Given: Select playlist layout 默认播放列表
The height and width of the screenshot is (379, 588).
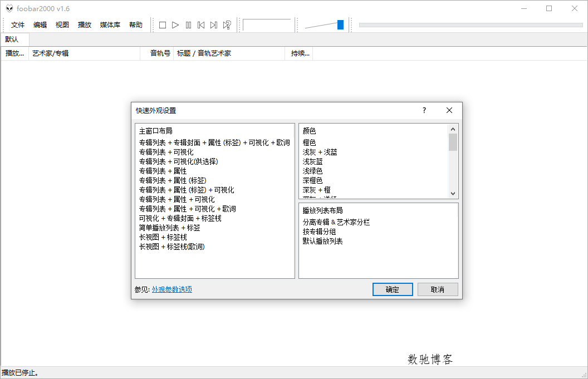Looking at the screenshot, I should tap(322, 241).
